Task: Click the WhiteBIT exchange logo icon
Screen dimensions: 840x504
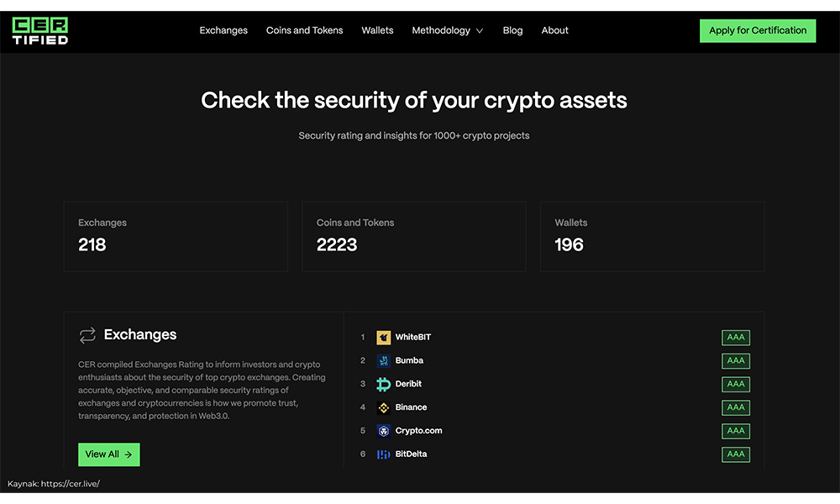Action: point(384,338)
